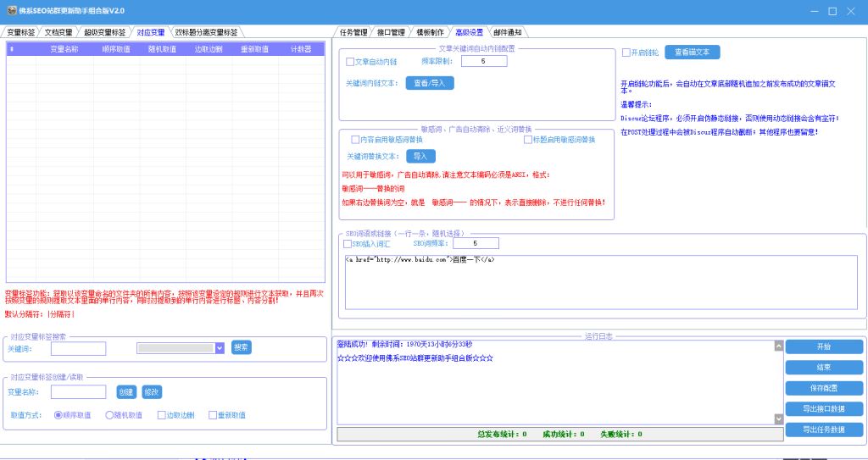The height and width of the screenshot is (460, 868).
Task: Click the 查看/导入 keyword internal link button
Action: [430, 83]
